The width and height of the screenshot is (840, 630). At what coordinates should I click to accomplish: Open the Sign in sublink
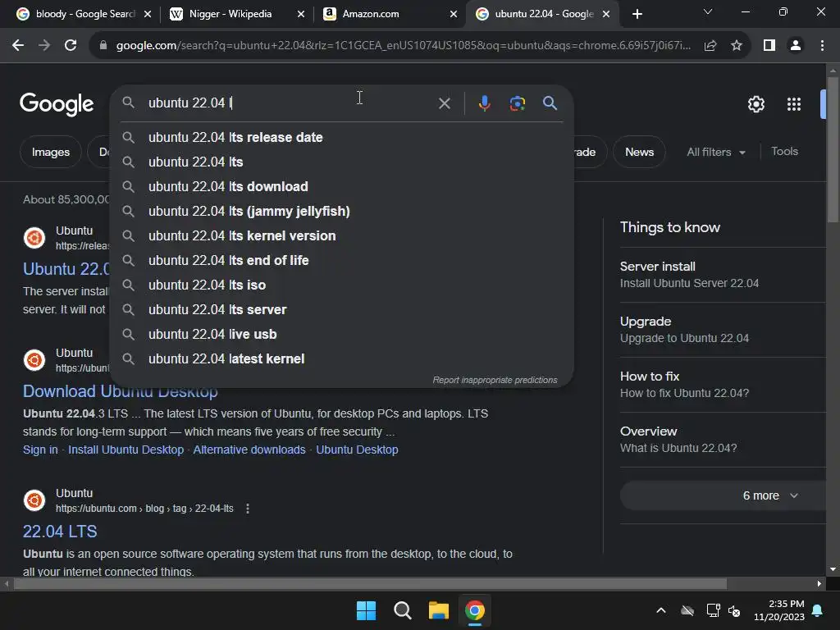point(40,450)
